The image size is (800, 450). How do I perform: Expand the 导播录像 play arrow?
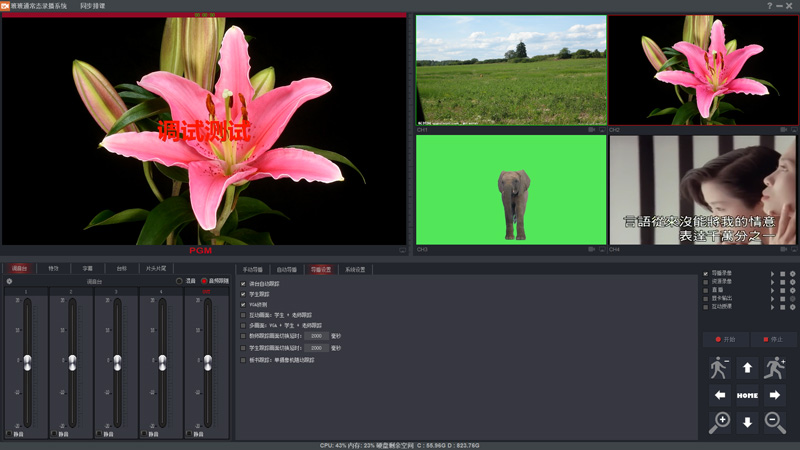(771, 273)
